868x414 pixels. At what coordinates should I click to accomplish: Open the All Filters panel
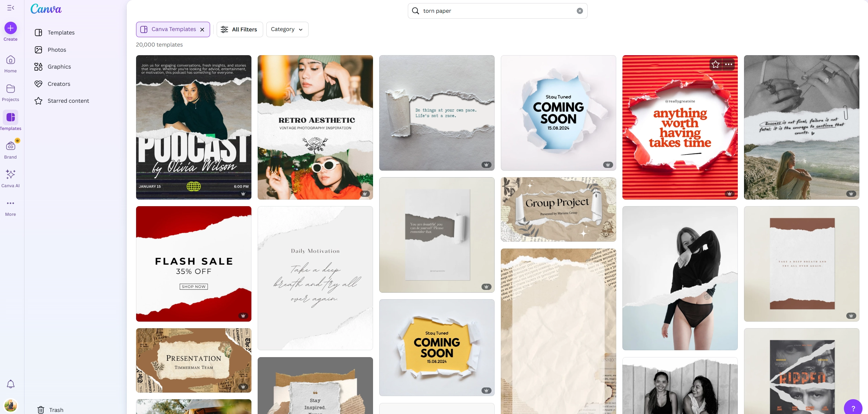(x=240, y=29)
